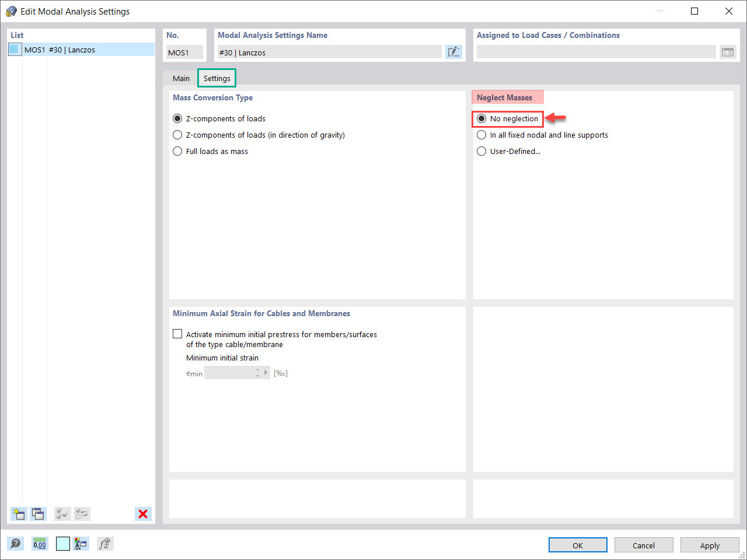
Task: Rename the setting using the pencil edit icon
Action: coord(453,52)
